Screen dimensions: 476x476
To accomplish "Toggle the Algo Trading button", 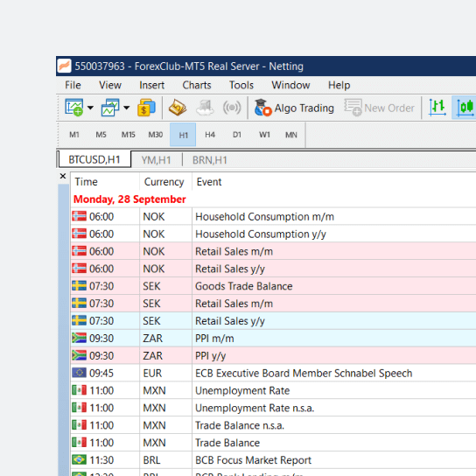I will click(294, 108).
